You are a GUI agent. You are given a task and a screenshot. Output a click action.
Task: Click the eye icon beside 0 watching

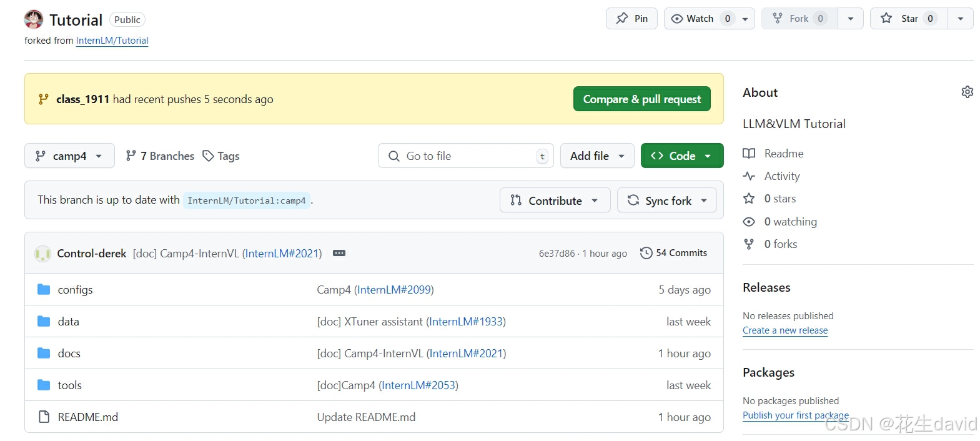click(749, 222)
